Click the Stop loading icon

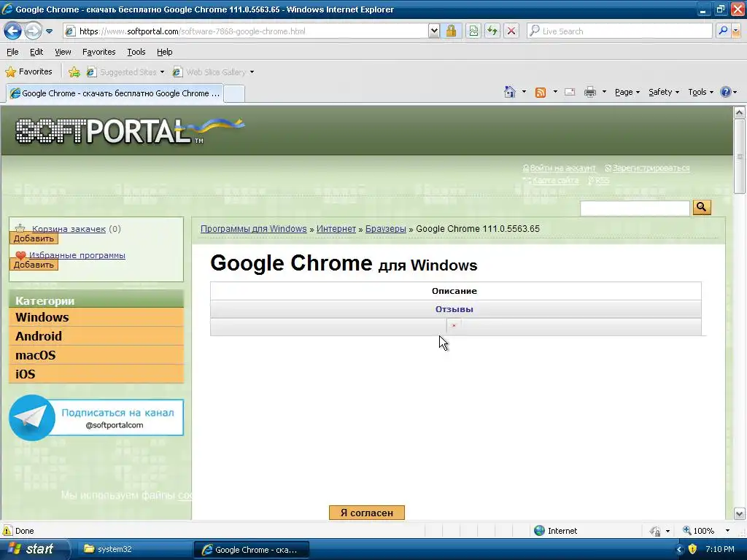click(x=511, y=31)
